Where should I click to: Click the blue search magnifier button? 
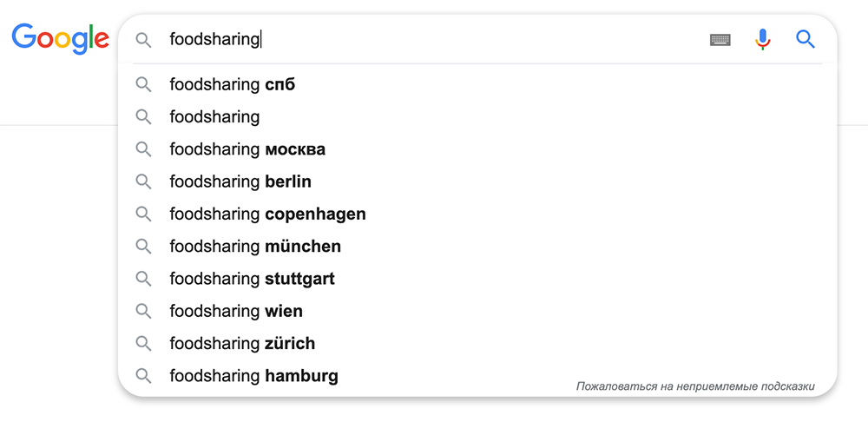pyautogui.click(x=806, y=39)
